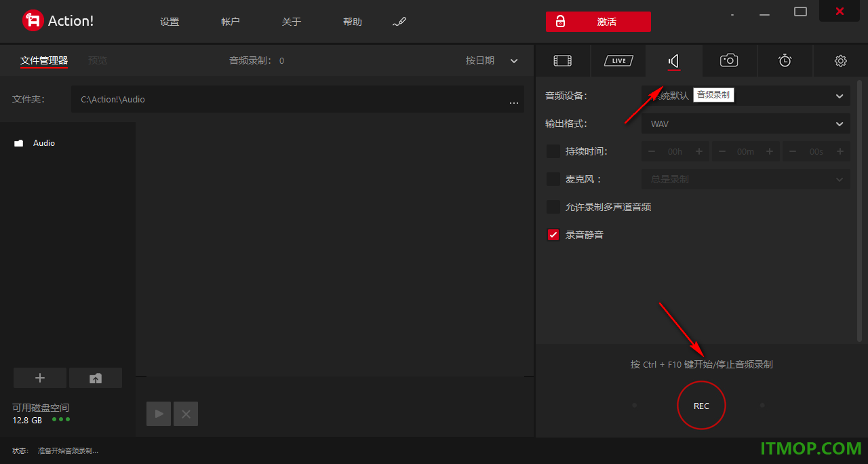Start recording with the REC button

tap(701, 406)
